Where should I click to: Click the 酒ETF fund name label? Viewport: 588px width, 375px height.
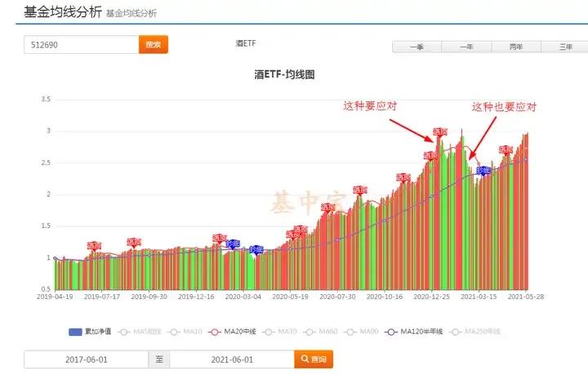pos(246,43)
